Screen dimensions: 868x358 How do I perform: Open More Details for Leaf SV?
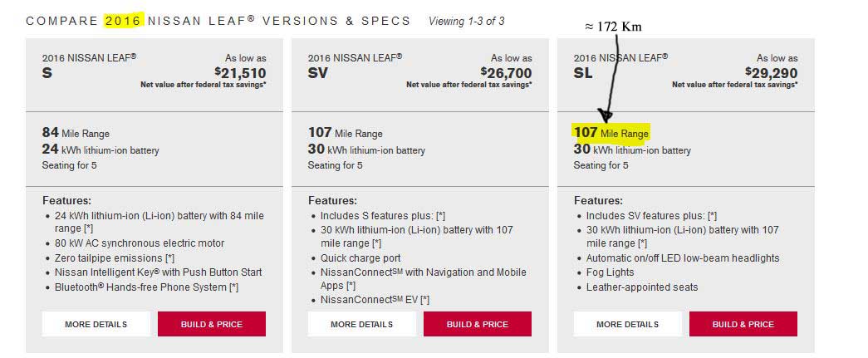point(361,324)
